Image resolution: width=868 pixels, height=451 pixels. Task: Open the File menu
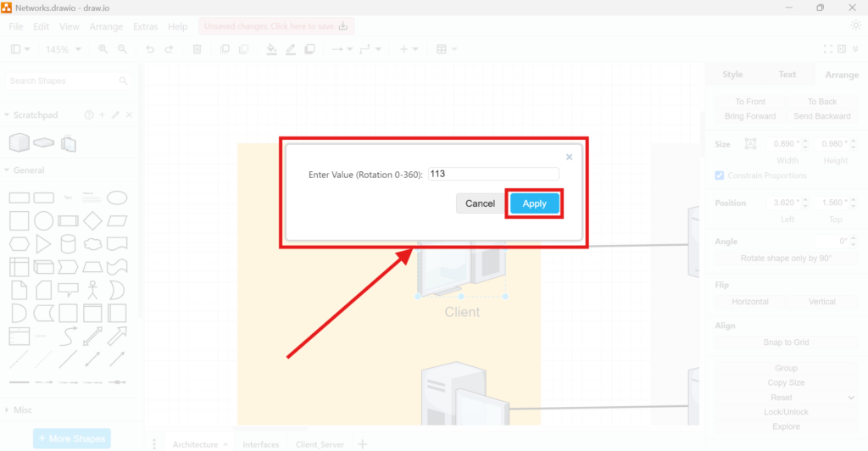(15, 26)
